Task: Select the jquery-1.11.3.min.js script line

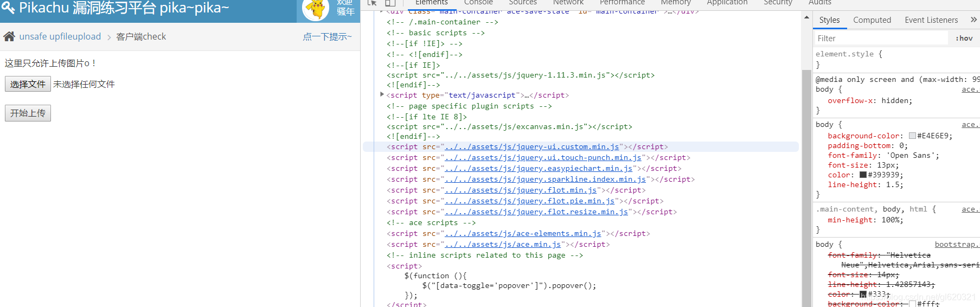Action: click(521, 75)
